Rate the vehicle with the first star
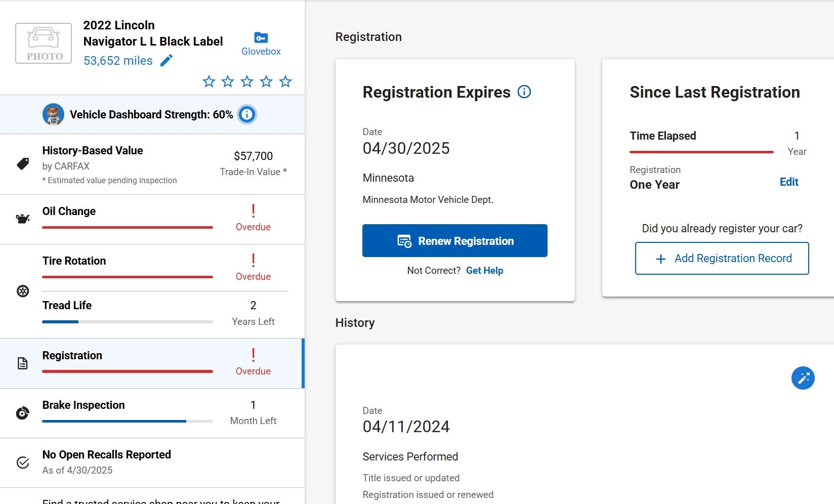 coord(209,81)
